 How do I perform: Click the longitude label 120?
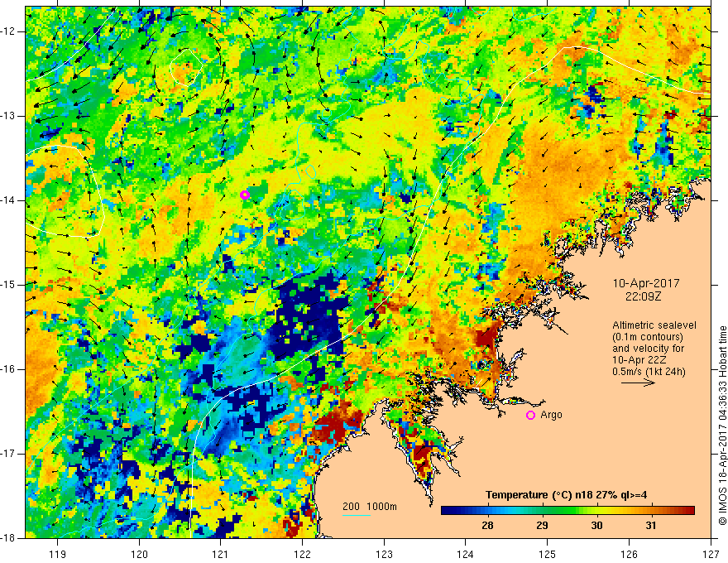pyautogui.click(x=139, y=554)
